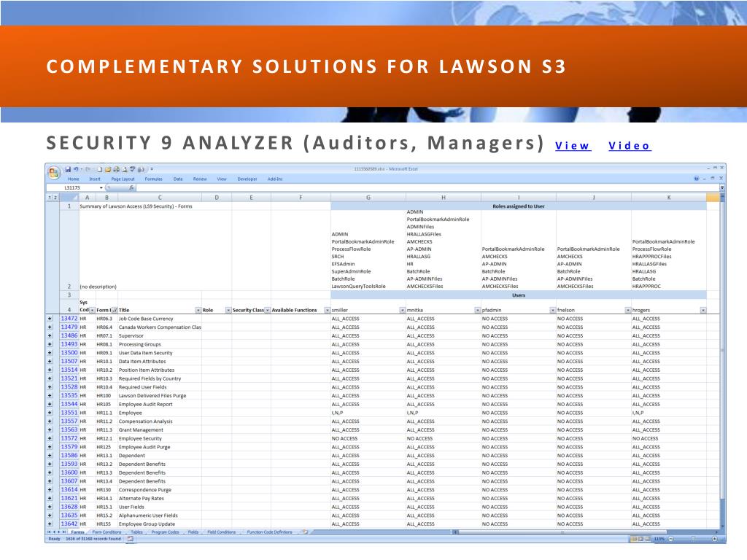Click the insert worksheet icon after the tabs
747x560 pixels.
306,532
